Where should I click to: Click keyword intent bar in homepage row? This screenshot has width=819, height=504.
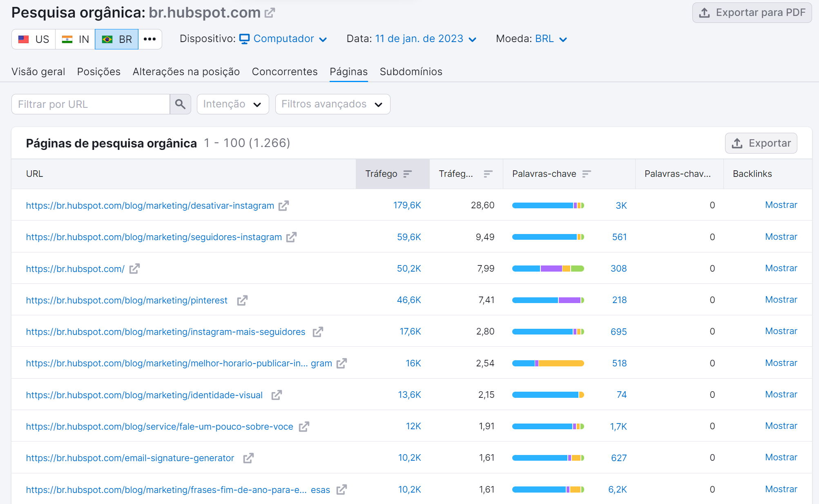click(548, 269)
